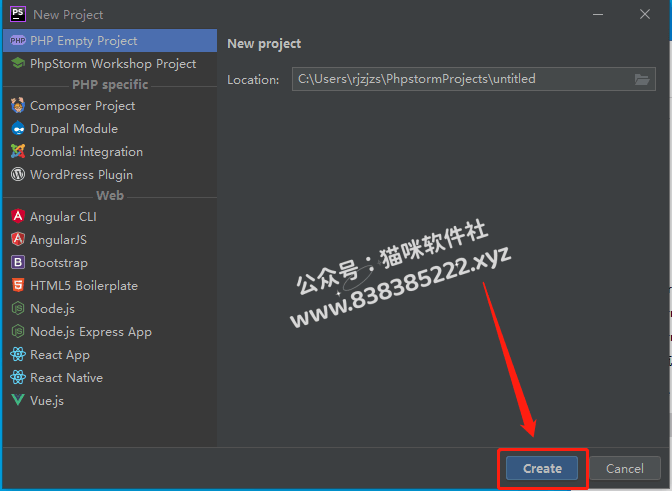Choose Bootstrap project template
The image size is (672, 491).
pyautogui.click(x=110, y=262)
